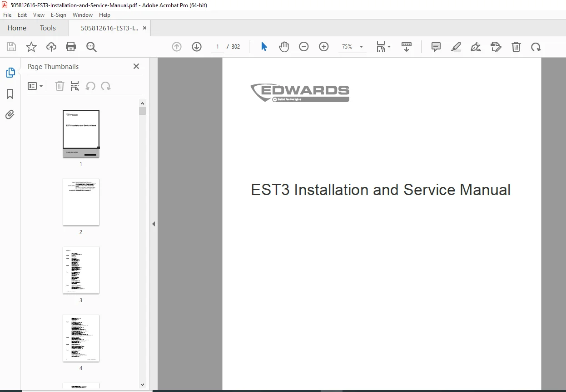
Task: Switch to the Tools tab
Action: (48, 28)
